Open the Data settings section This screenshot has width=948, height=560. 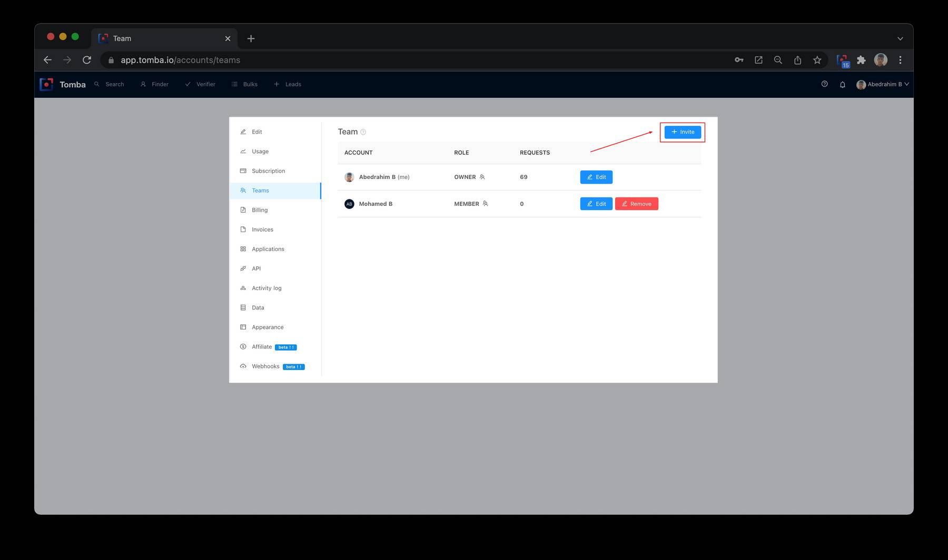pos(275,307)
